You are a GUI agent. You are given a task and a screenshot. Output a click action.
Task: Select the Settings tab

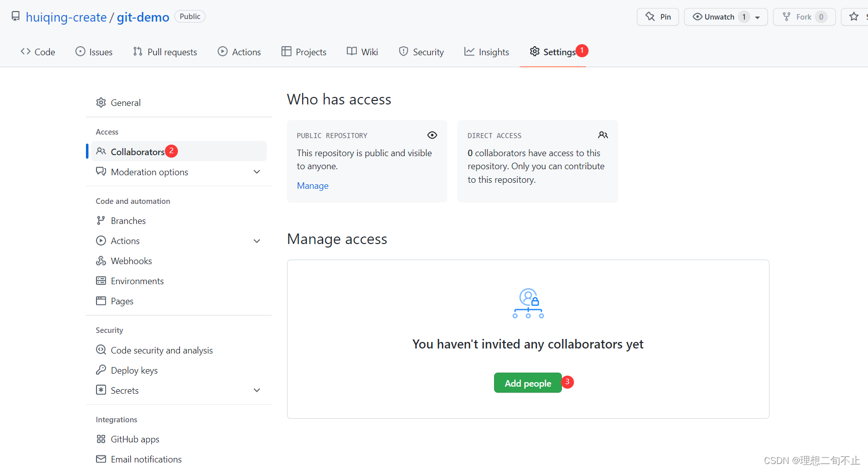pyautogui.click(x=553, y=52)
